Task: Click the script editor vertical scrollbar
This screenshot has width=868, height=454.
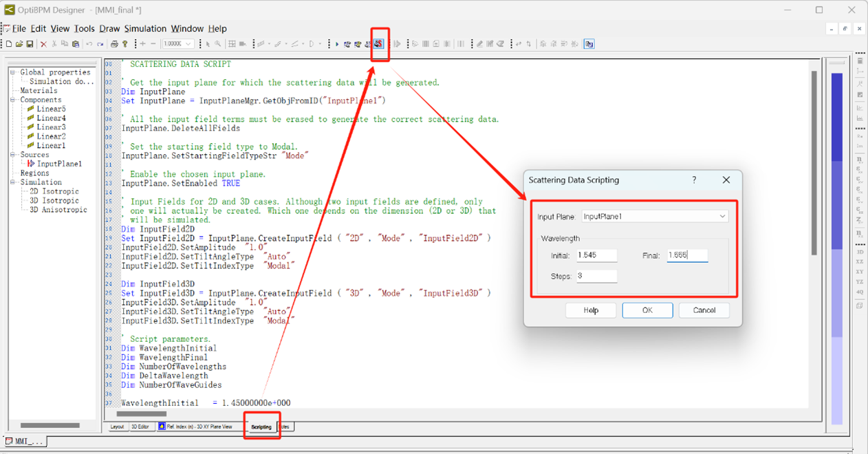Action: [x=815, y=162]
